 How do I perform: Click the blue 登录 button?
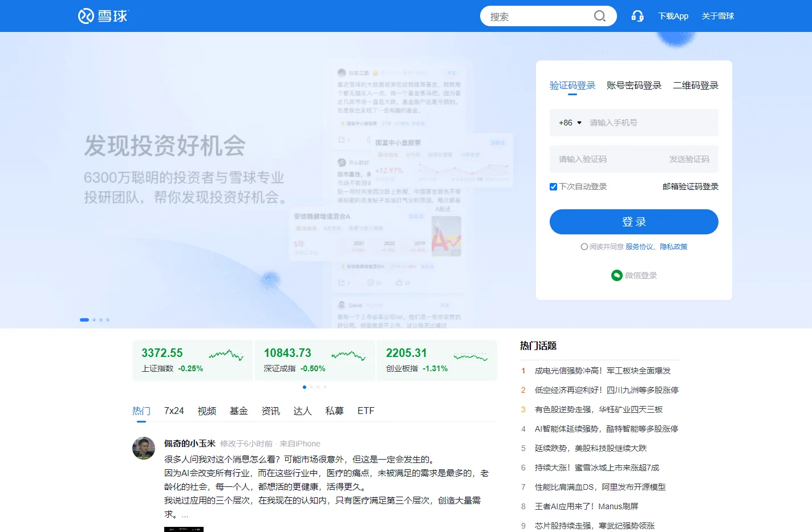[634, 222]
